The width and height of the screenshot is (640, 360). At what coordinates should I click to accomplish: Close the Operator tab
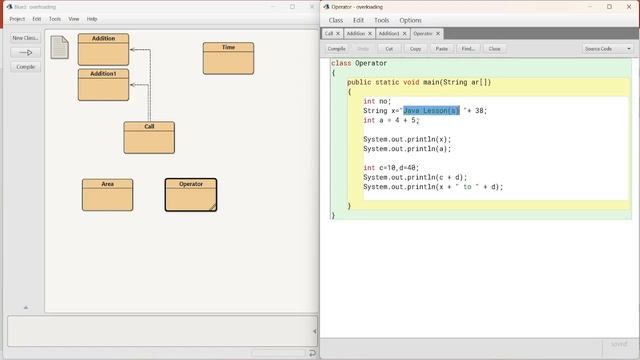(438, 33)
